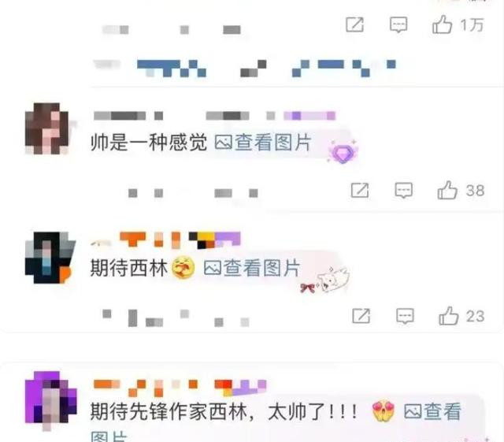
Task: Repost the '帅是一种感觉' comment
Action: pos(360,191)
